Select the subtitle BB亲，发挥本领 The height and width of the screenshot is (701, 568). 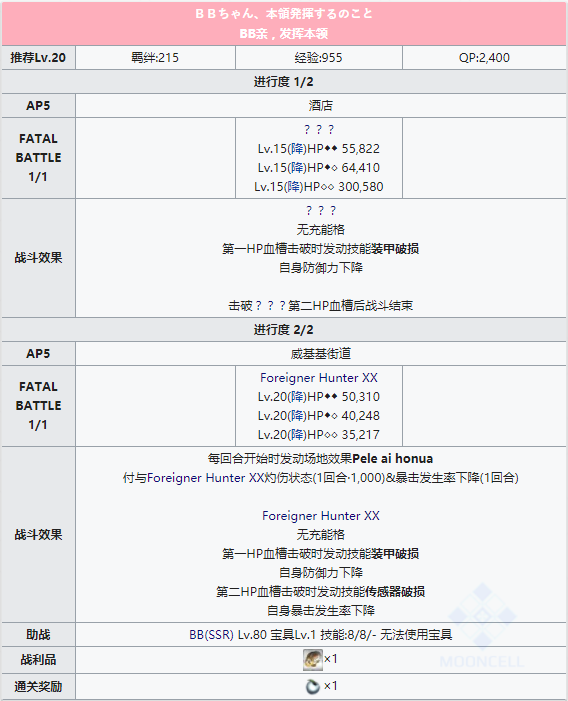click(x=284, y=34)
